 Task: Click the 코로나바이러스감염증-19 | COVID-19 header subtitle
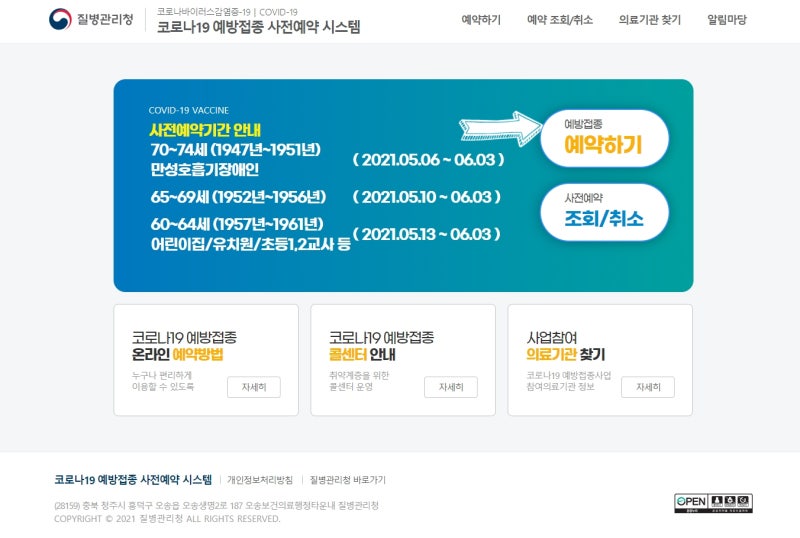[x=227, y=12]
